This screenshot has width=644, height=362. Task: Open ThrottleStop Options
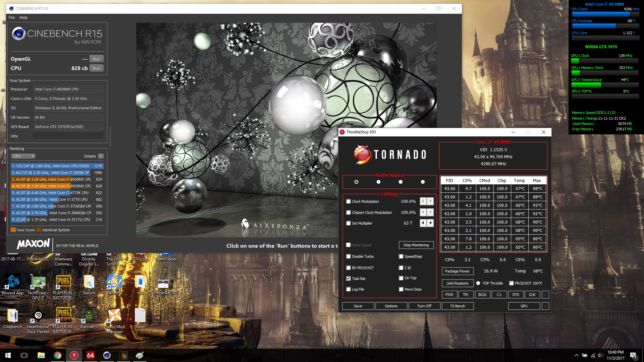pos(391,306)
